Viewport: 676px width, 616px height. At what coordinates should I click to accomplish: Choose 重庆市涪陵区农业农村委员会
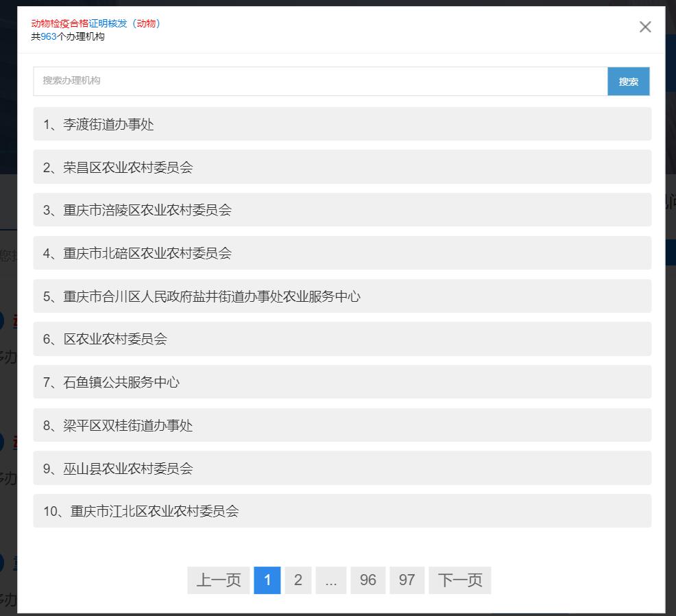point(342,210)
